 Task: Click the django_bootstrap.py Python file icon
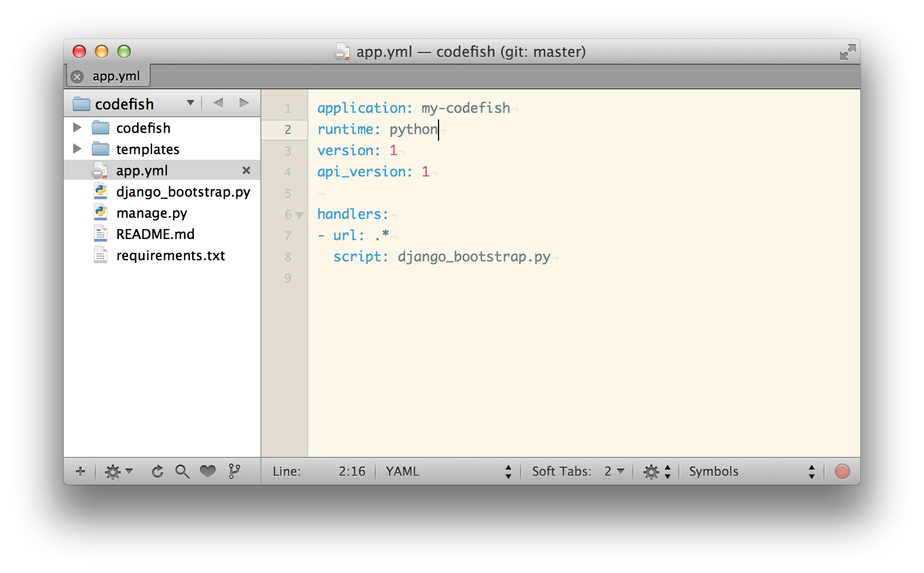click(101, 192)
